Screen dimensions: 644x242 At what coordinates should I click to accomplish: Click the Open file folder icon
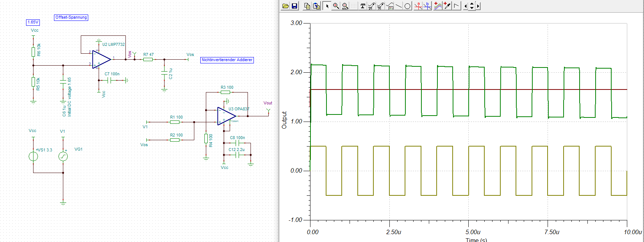(x=286, y=6)
